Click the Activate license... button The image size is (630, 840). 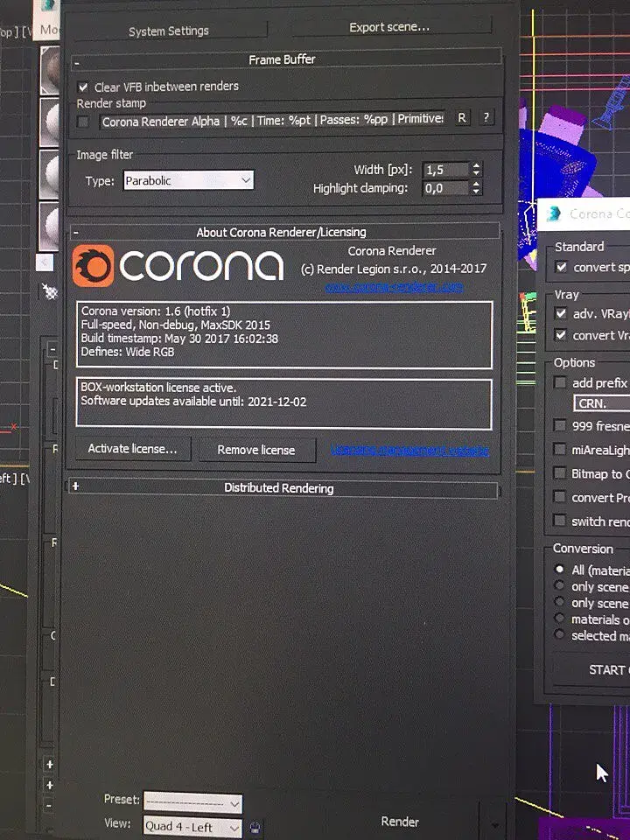pyautogui.click(x=132, y=449)
